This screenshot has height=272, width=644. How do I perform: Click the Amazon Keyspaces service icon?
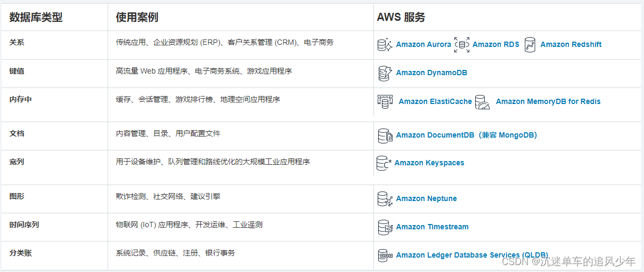(384, 163)
